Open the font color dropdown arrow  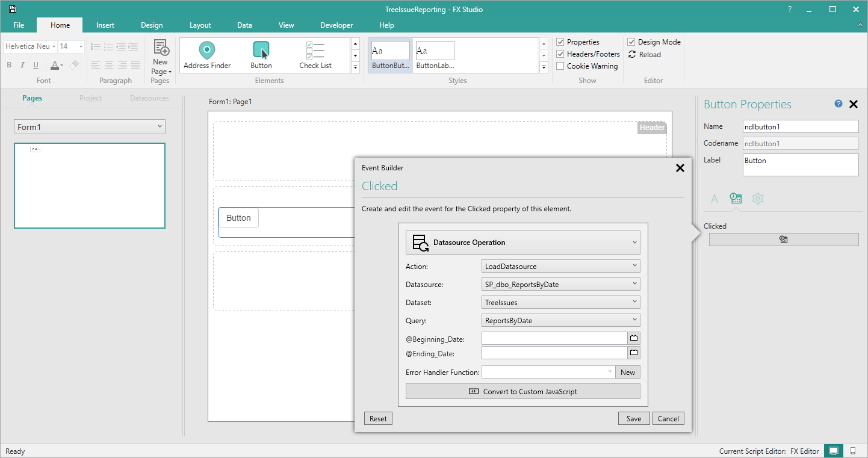pyautogui.click(x=62, y=66)
